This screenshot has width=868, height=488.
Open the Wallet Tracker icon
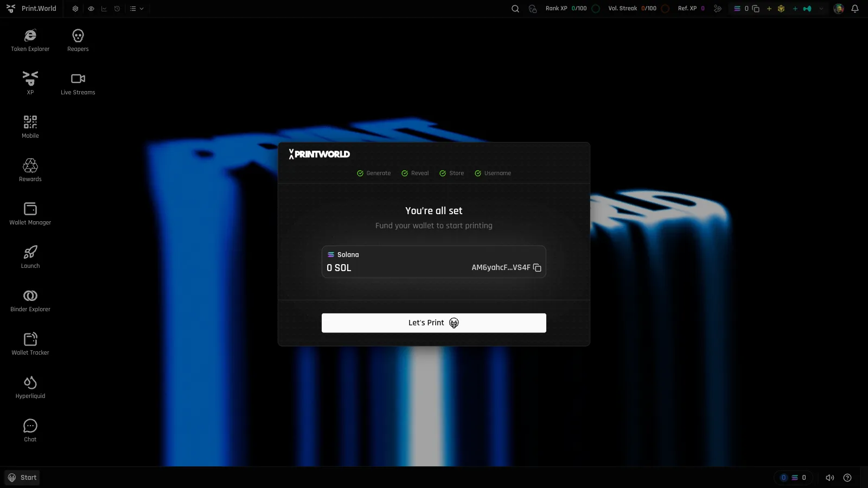30,344
